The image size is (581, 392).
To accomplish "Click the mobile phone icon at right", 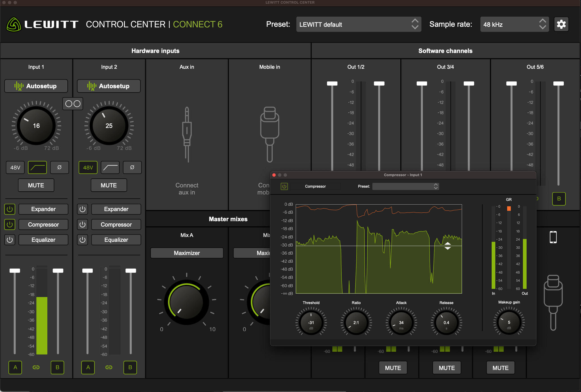I will pos(553,237).
